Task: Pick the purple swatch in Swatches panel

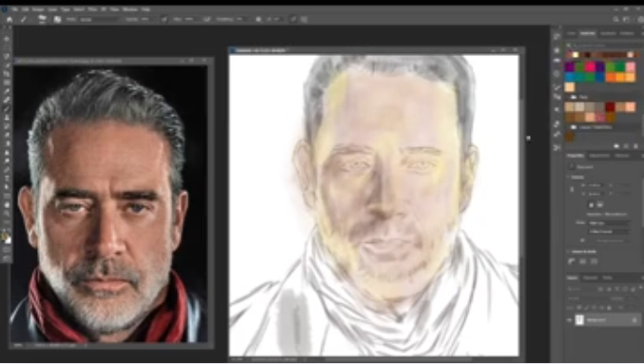Action: coord(570,67)
